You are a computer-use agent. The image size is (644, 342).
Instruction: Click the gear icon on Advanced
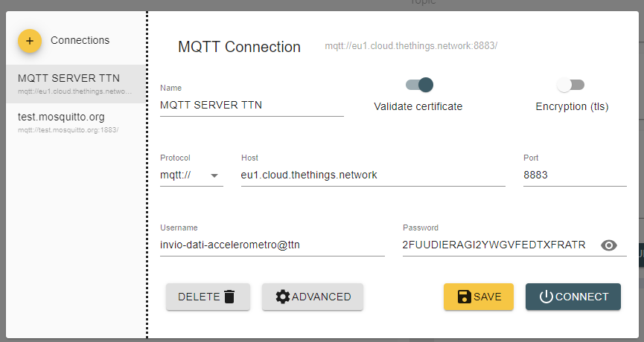(282, 297)
